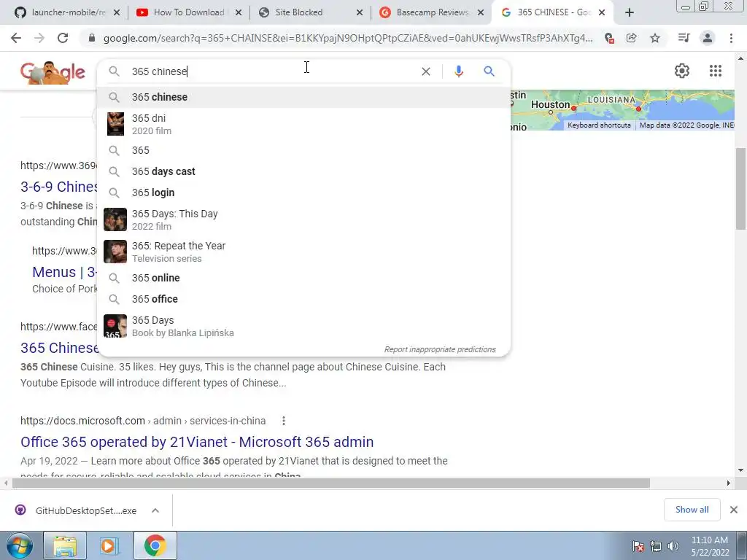Close the downloads bar
Viewport: 747px width, 560px height.
[x=734, y=510]
